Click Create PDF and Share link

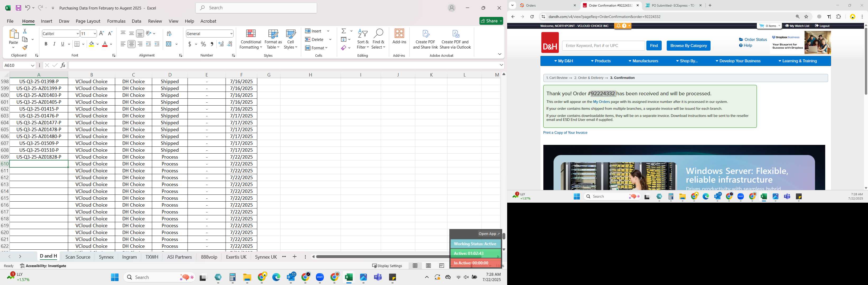(x=425, y=39)
